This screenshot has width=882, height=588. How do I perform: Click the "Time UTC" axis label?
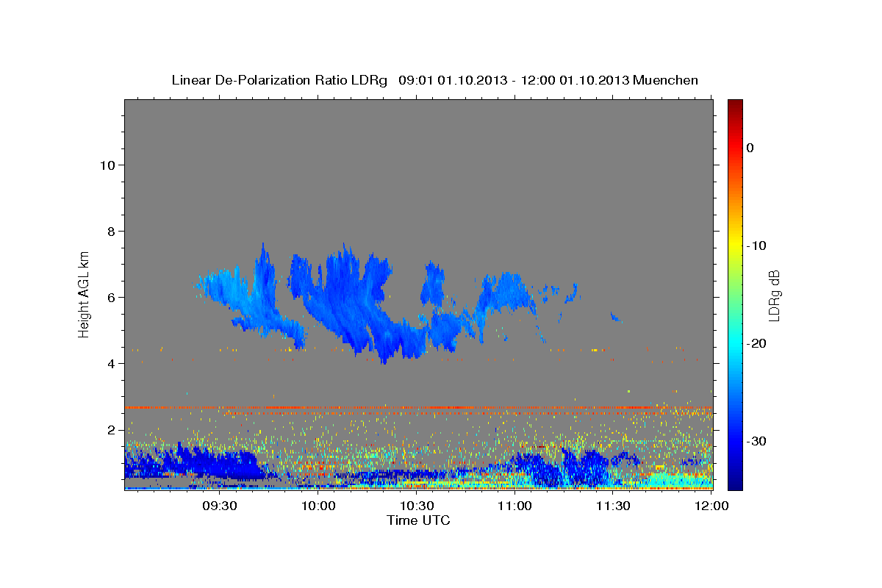pyautogui.click(x=418, y=520)
